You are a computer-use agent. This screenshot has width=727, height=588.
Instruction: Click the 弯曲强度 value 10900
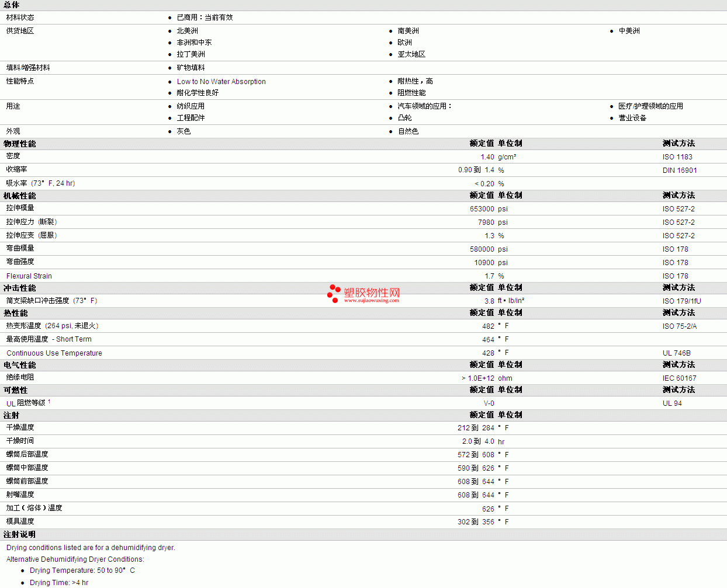click(484, 263)
